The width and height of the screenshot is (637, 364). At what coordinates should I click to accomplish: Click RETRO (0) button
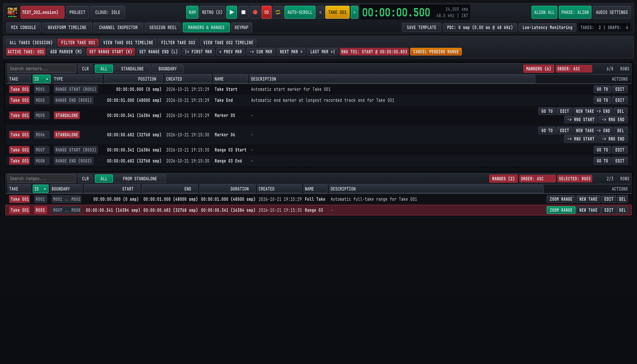pos(212,12)
